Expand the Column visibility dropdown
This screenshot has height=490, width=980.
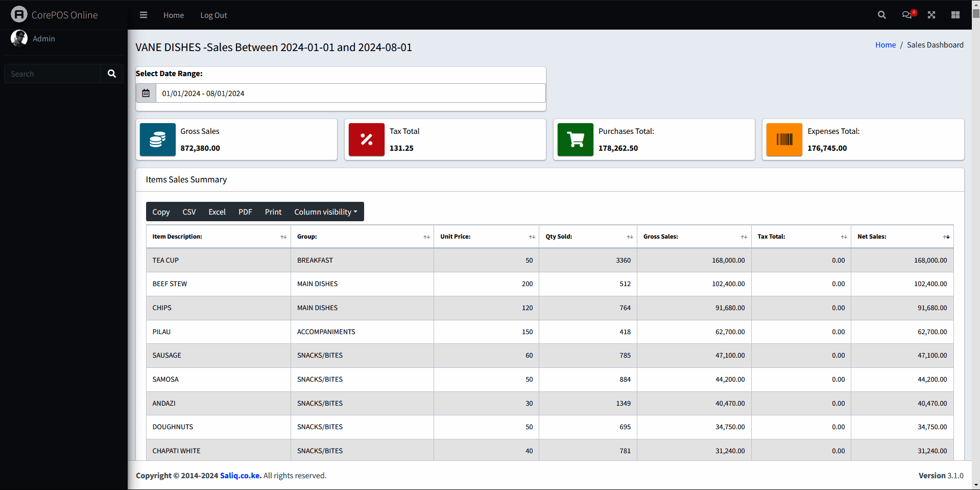[x=325, y=212]
